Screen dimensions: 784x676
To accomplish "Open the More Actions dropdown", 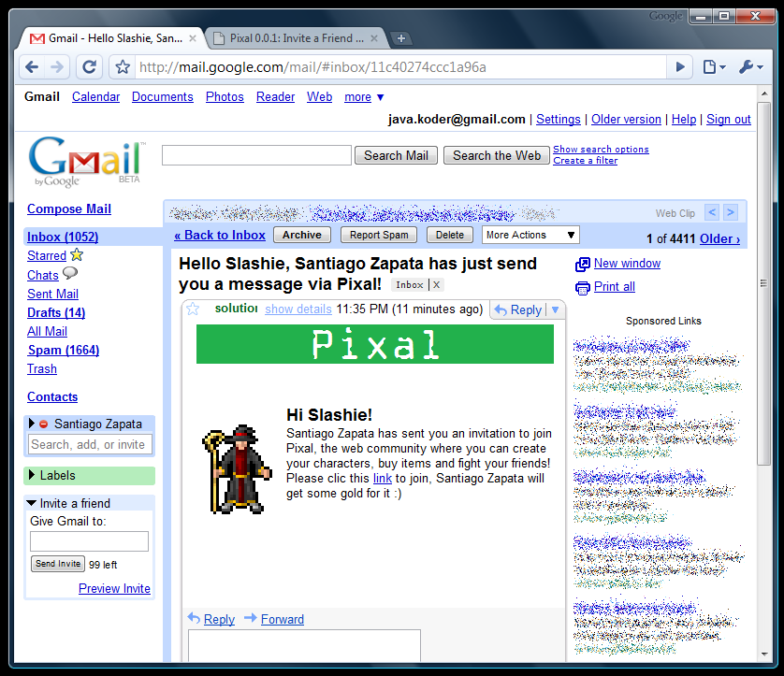I will click(530, 235).
